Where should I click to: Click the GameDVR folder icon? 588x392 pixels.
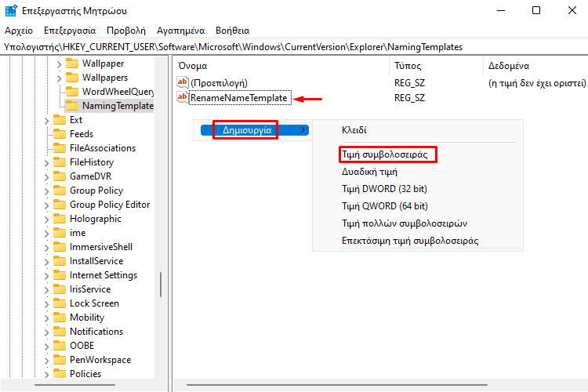pos(60,176)
